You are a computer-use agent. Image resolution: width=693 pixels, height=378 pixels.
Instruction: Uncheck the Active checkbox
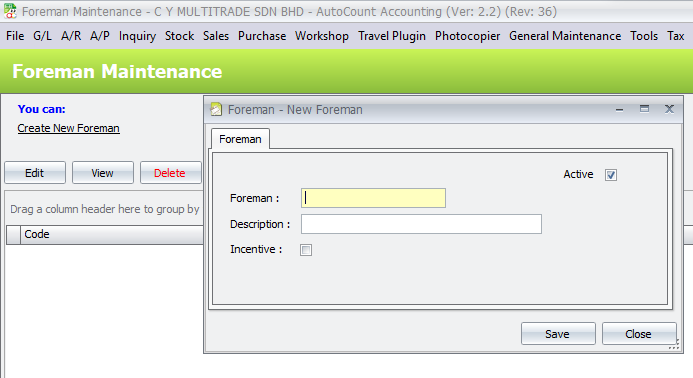tap(611, 175)
